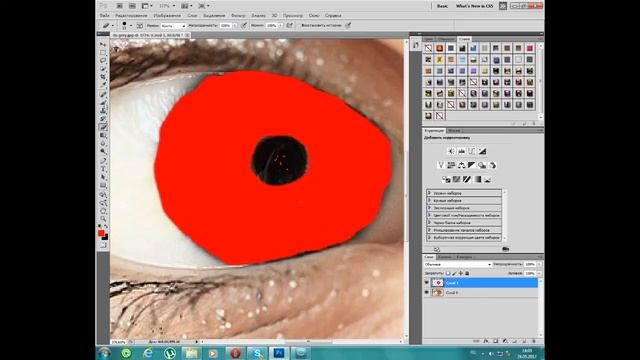Switch to the Channels tab in Layers panel
The width and height of the screenshot is (640, 360).
pyautogui.click(x=444, y=257)
